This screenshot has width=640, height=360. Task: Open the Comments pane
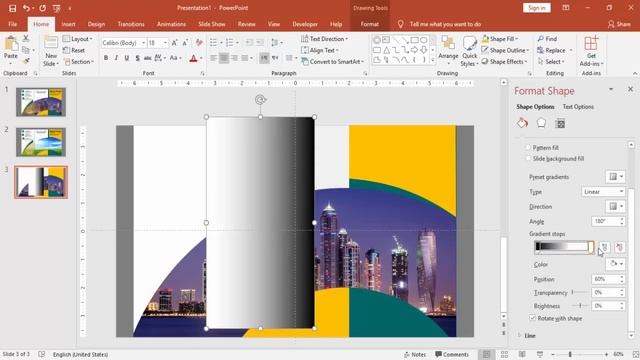[x=452, y=354]
